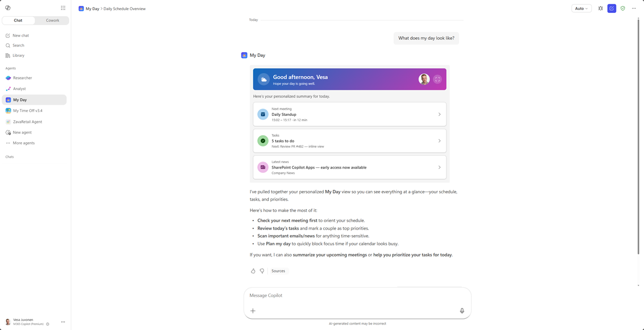This screenshot has width=644, height=330.
Task: Click the user message bubble
Action: (x=427, y=38)
